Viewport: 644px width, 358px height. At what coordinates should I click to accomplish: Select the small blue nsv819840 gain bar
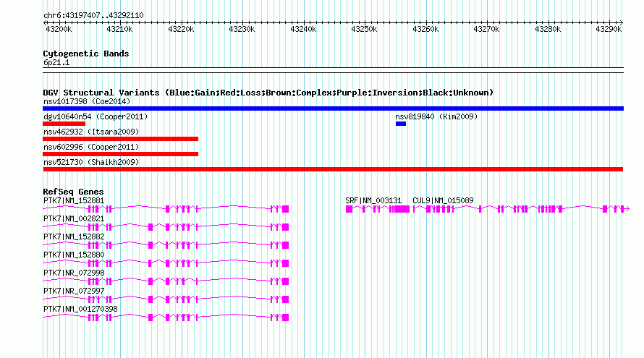coord(401,124)
